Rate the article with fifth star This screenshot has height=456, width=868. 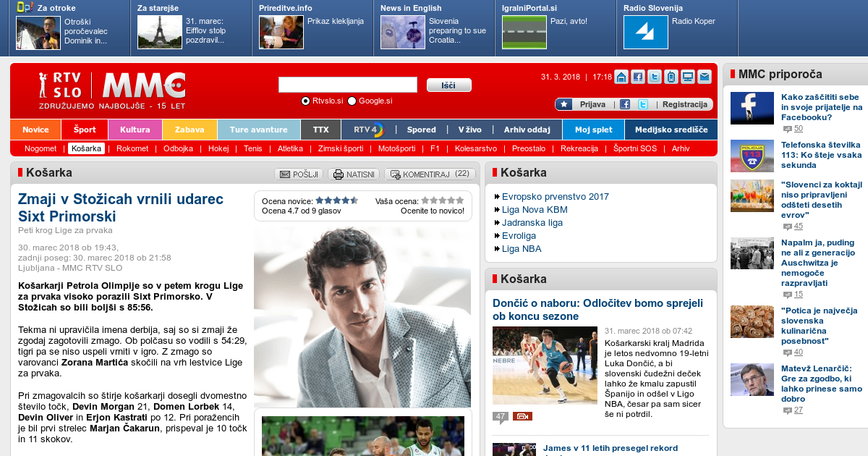pos(460,200)
